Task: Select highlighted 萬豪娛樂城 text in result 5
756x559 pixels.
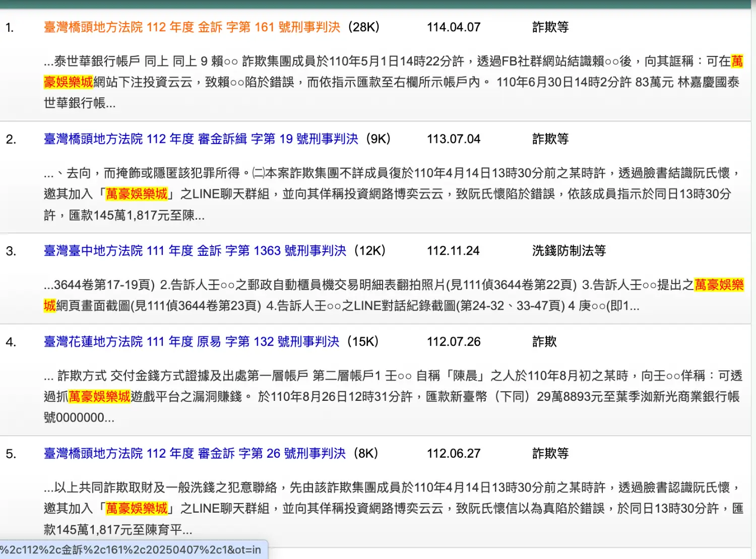Action: point(136,509)
